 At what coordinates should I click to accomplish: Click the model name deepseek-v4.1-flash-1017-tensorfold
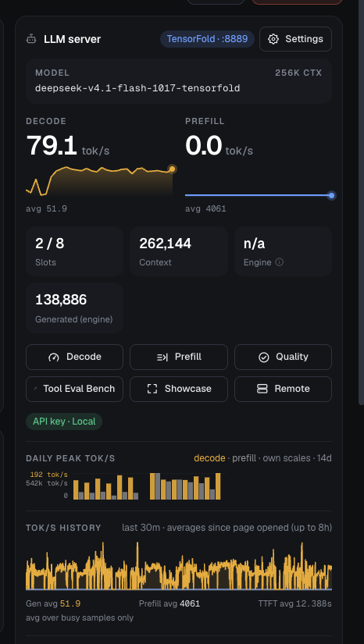[137, 88]
